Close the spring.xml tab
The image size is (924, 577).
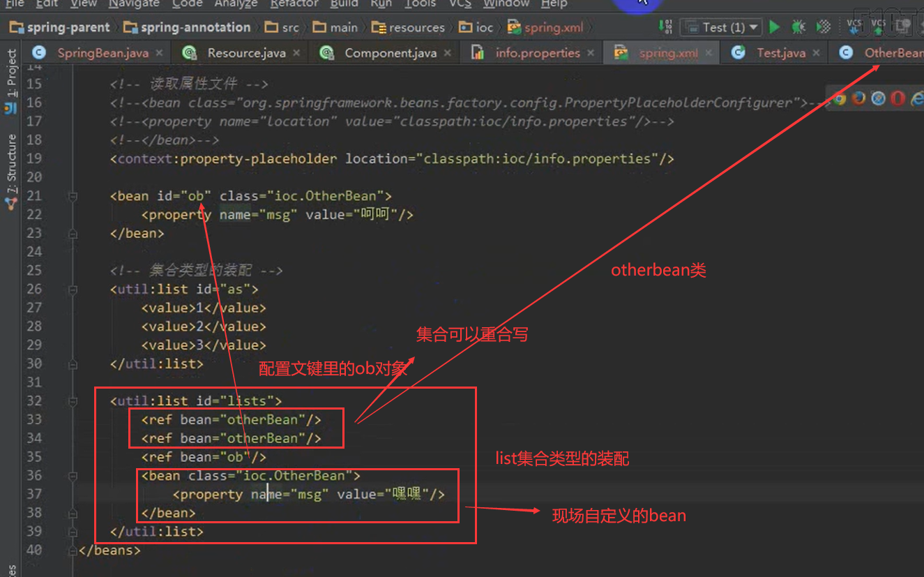709,53
